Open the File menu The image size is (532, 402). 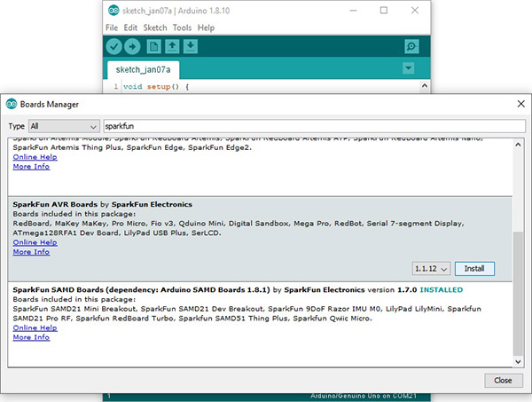tap(112, 28)
